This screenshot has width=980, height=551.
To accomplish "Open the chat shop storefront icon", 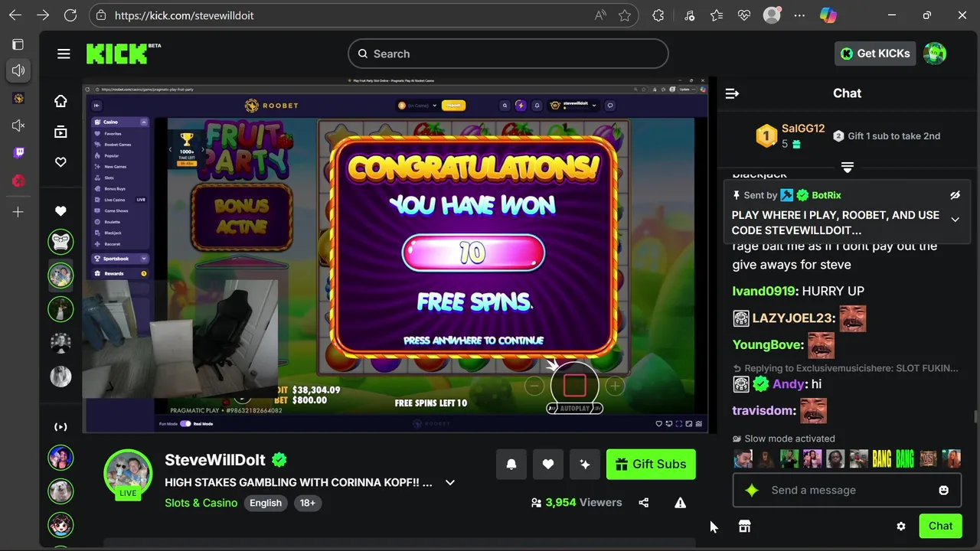I will pyautogui.click(x=744, y=526).
